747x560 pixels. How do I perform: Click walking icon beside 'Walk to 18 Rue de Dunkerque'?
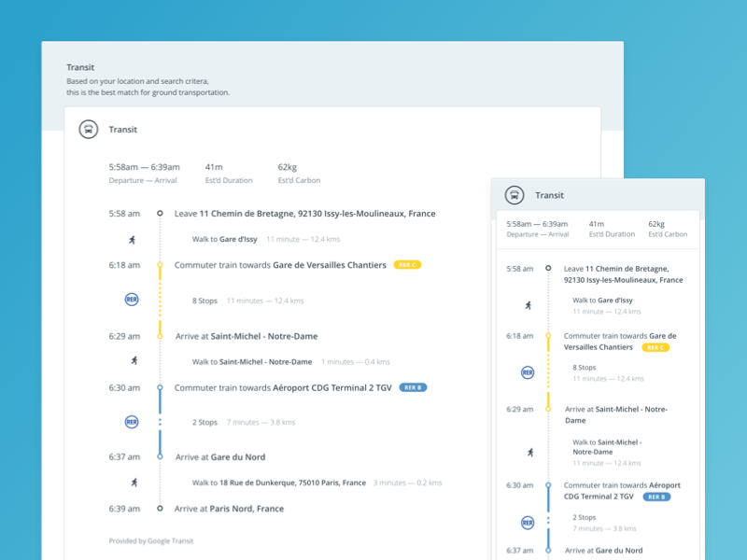click(133, 483)
